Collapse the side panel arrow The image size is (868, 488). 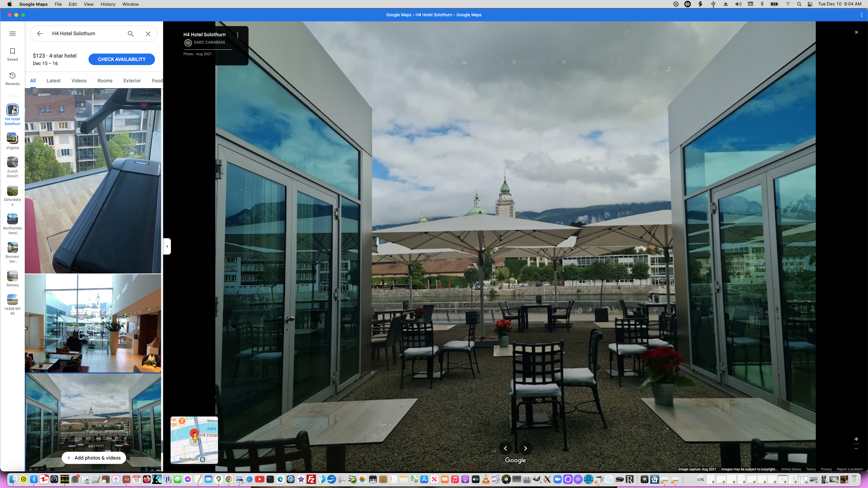167,246
